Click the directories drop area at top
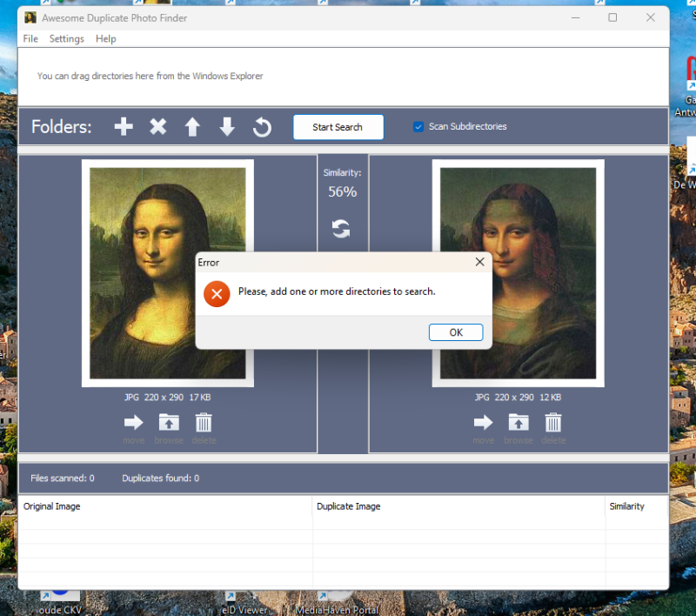 point(343,77)
